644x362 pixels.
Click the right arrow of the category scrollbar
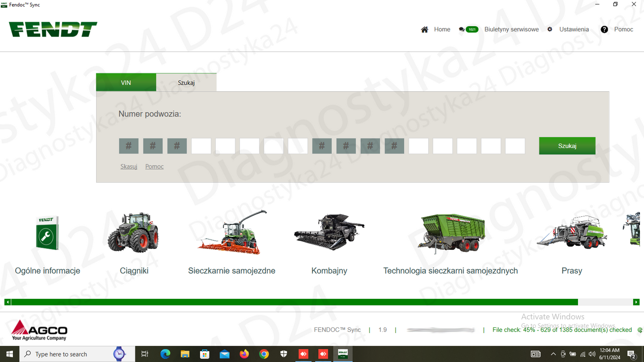pyautogui.click(x=636, y=301)
